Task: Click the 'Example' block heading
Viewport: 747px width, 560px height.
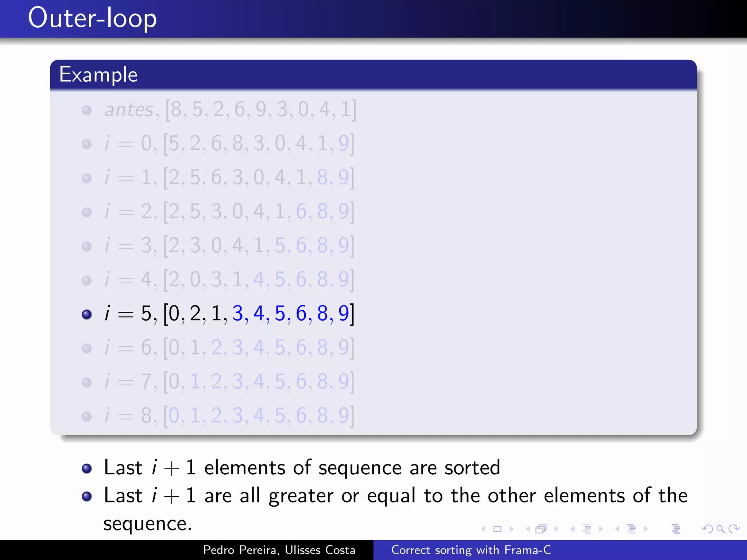Action: coord(98,75)
